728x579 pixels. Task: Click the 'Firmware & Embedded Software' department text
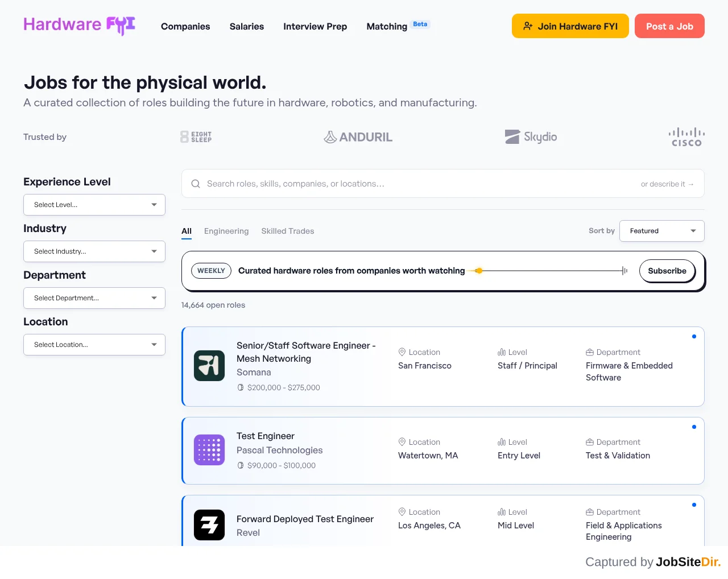pos(629,371)
